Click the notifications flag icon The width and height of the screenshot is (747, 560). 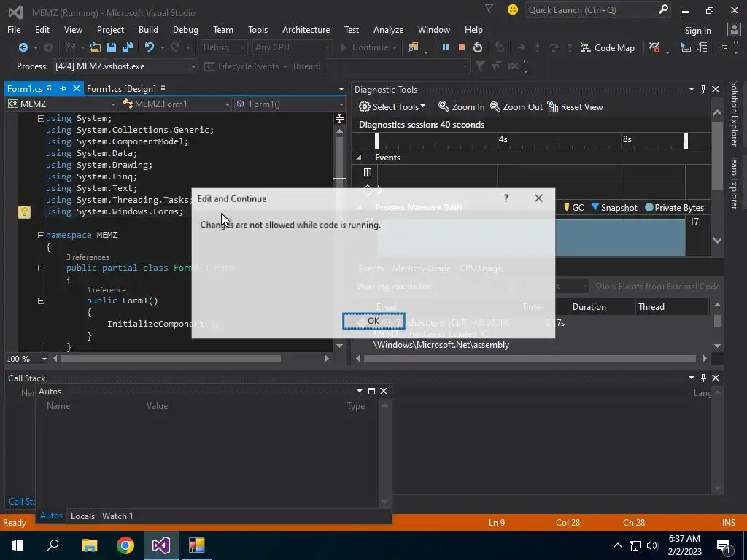[x=489, y=9]
